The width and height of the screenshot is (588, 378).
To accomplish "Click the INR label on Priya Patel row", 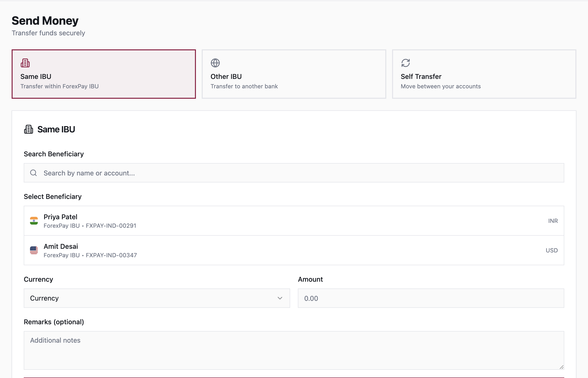I will pos(553,221).
